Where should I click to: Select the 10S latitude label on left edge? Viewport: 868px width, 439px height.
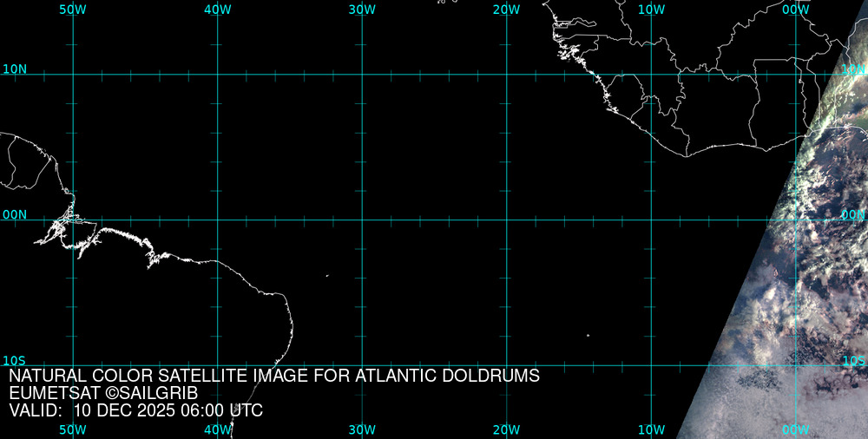pyautogui.click(x=14, y=360)
